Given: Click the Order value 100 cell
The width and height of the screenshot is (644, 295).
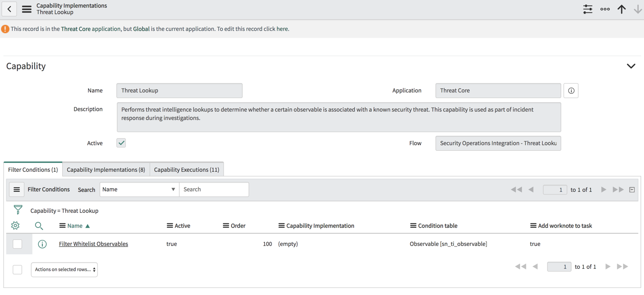Looking at the screenshot, I should tap(267, 244).
